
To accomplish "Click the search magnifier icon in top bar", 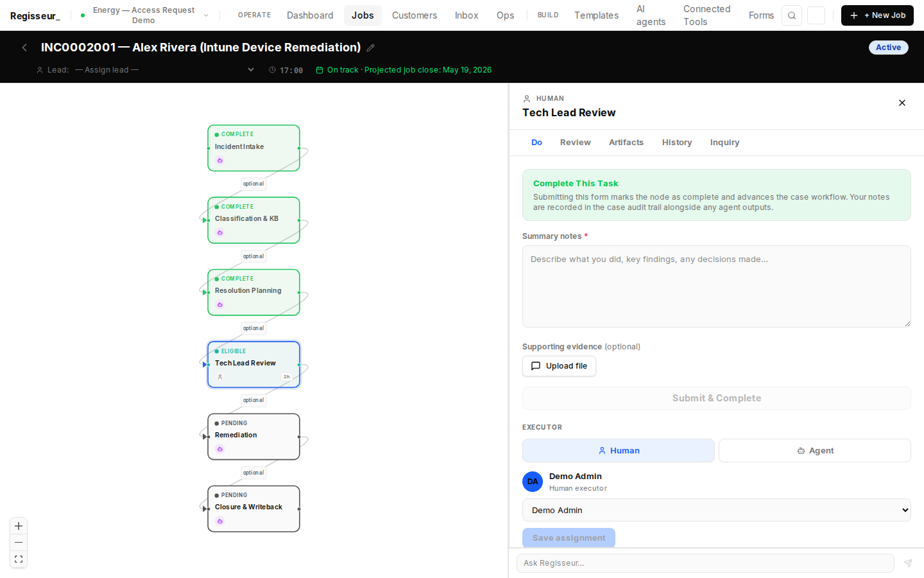I will point(792,15).
